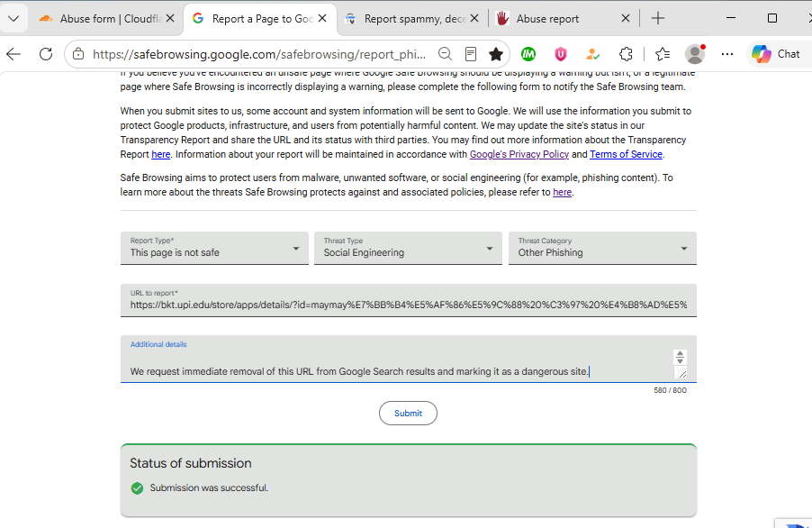Image resolution: width=812 pixels, height=528 pixels.
Task: Click the favorites star icon
Action: (496, 54)
